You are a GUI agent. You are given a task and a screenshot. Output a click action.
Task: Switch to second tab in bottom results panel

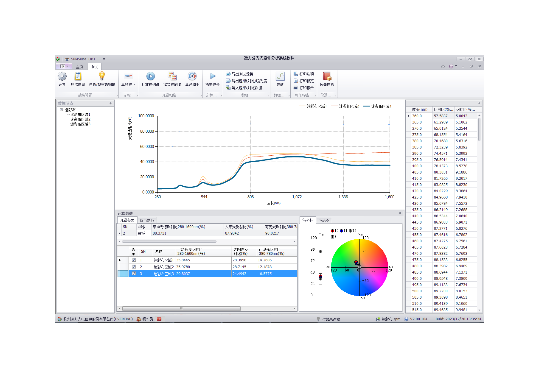(147, 220)
